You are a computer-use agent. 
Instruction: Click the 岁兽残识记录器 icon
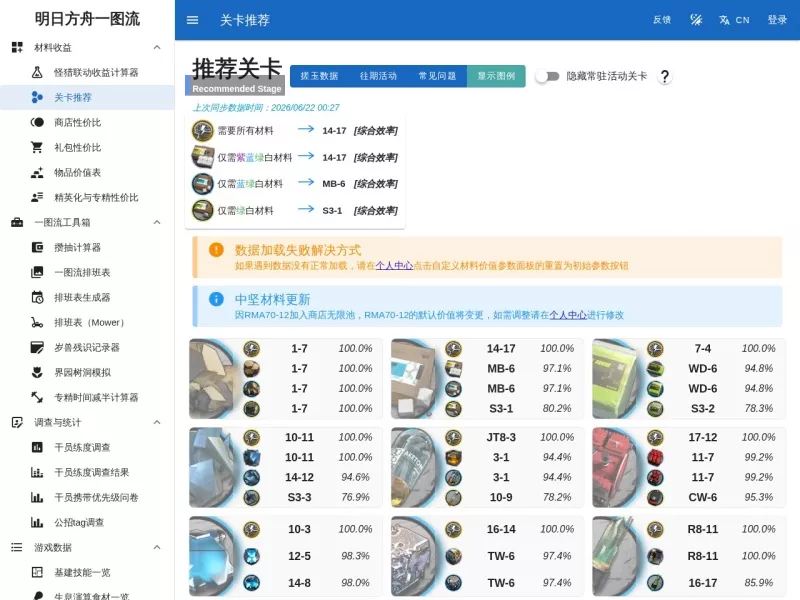(37, 347)
